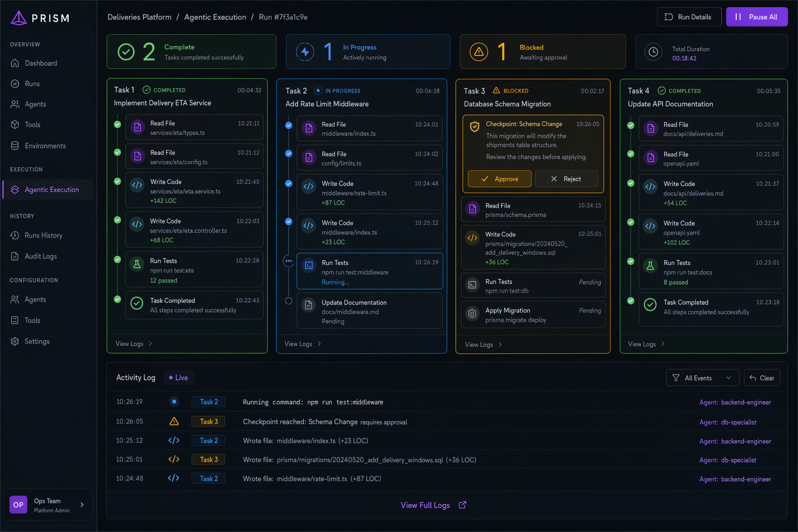Click Agent: db-specialist in 10:26:05 row
Image resolution: width=798 pixels, height=532 pixels.
click(x=728, y=422)
